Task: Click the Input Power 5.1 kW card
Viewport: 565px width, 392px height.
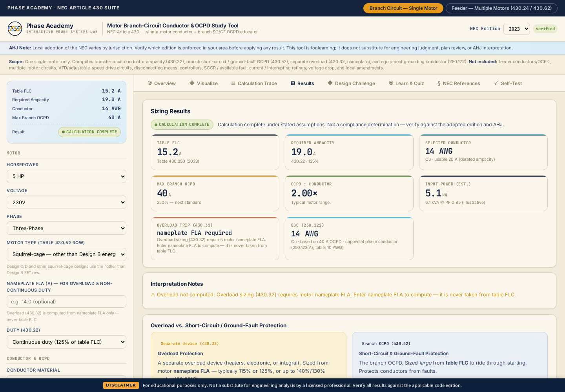Action: pos(483,193)
